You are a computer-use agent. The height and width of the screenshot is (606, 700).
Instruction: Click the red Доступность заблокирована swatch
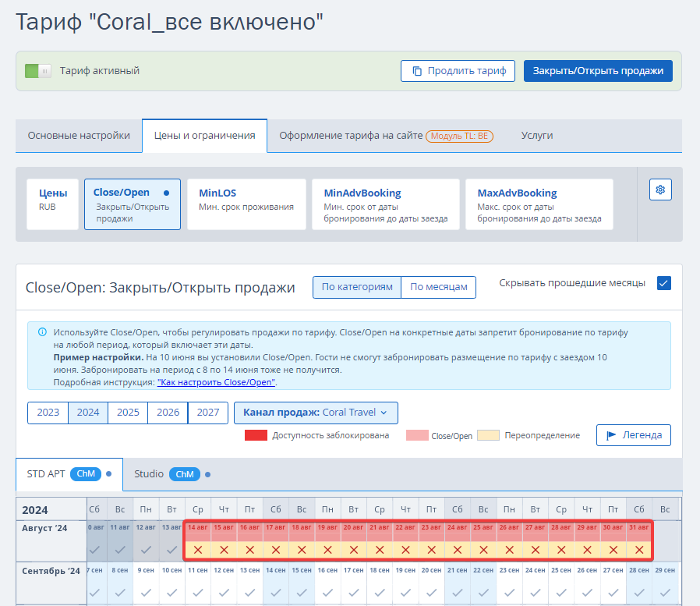[256, 435]
